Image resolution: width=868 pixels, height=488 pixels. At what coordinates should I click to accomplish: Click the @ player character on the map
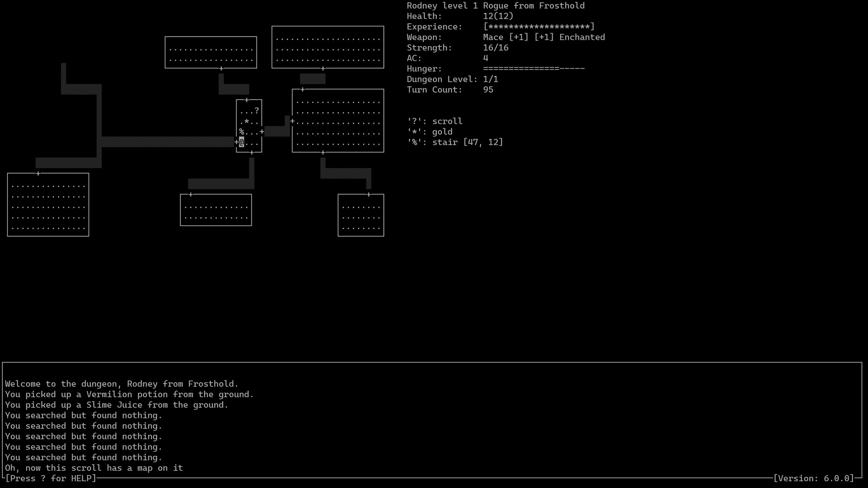[242, 143]
